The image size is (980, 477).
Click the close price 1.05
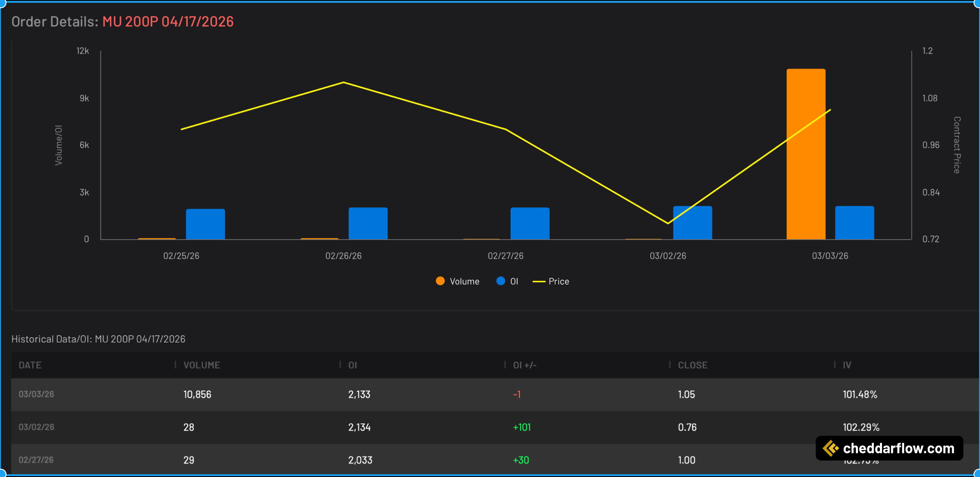[686, 395]
